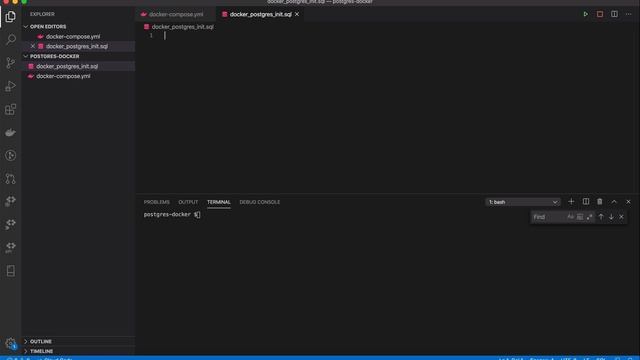Open docker_postgres_init.sql in POSTGRES-DOCKER folder

point(78,66)
